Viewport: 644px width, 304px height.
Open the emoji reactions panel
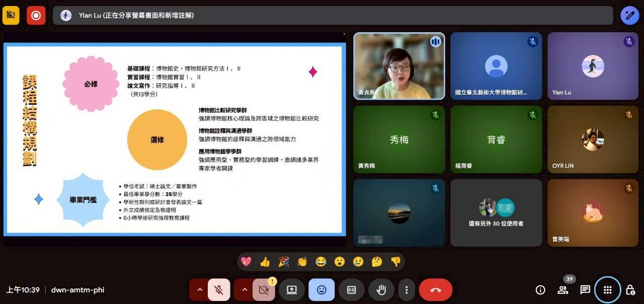point(321,289)
